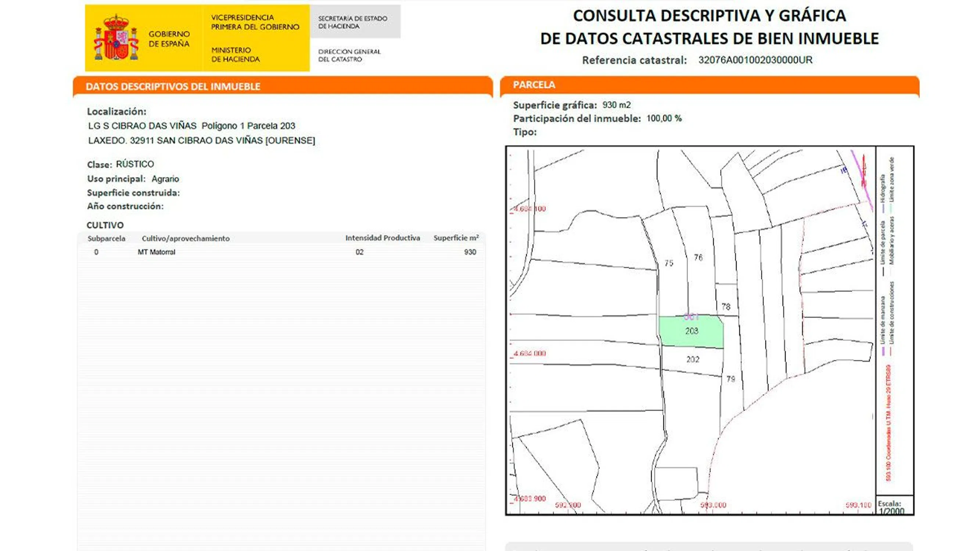
Task: Click parcel 76 on cadastral map
Action: tap(698, 258)
